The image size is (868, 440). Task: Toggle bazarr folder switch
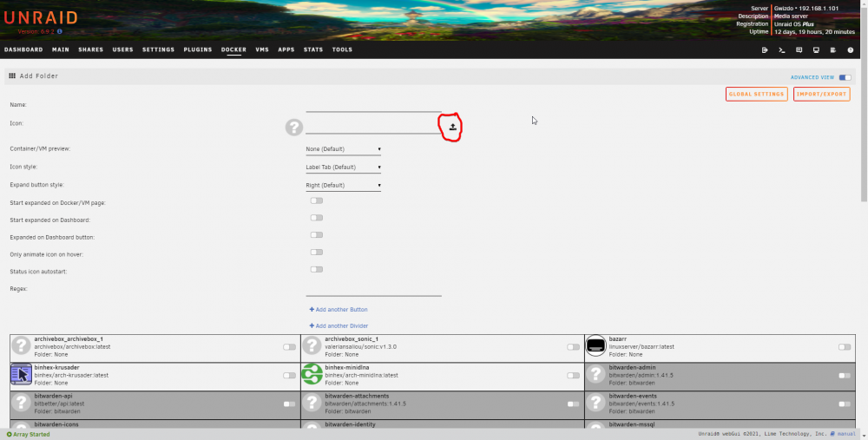click(x=845, y=347)
